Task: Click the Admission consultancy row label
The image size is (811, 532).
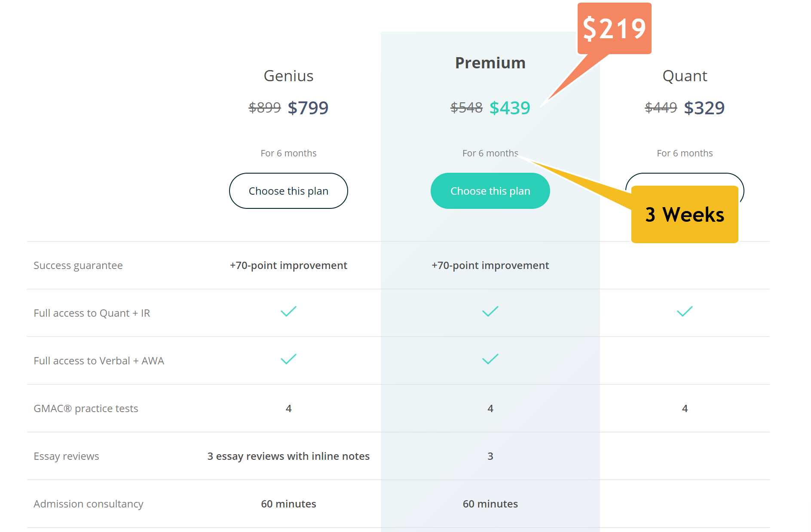Action: click(89, 504)
